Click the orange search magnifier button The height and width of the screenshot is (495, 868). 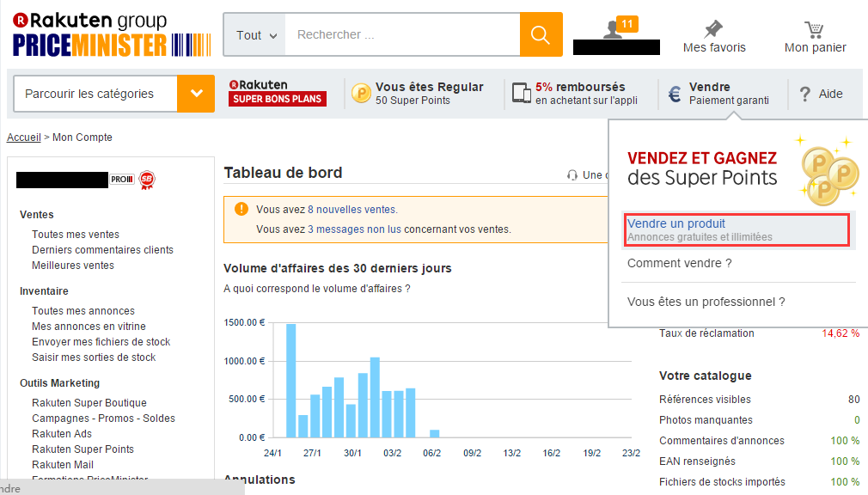[x=541, y=34]
